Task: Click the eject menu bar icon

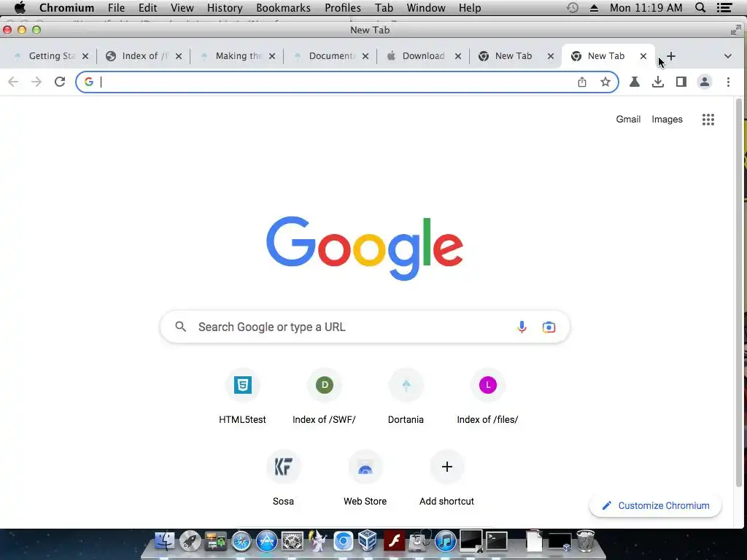Action: [594, 8]
